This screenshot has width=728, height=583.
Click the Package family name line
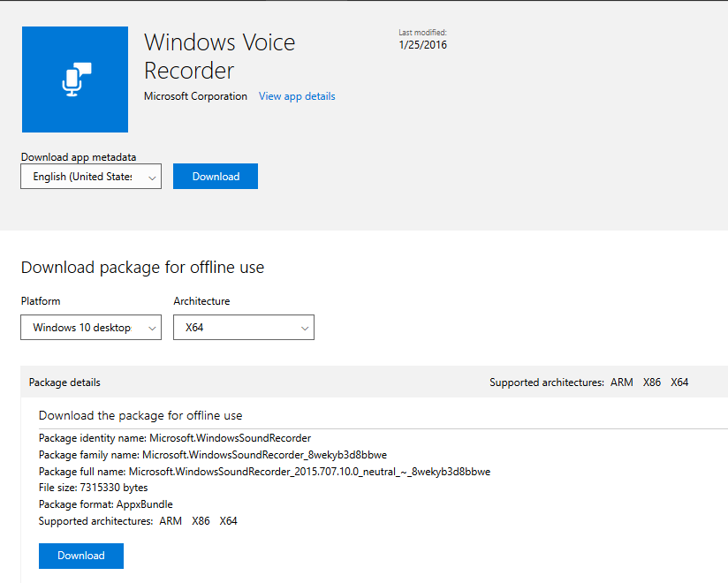pos(213,455)
